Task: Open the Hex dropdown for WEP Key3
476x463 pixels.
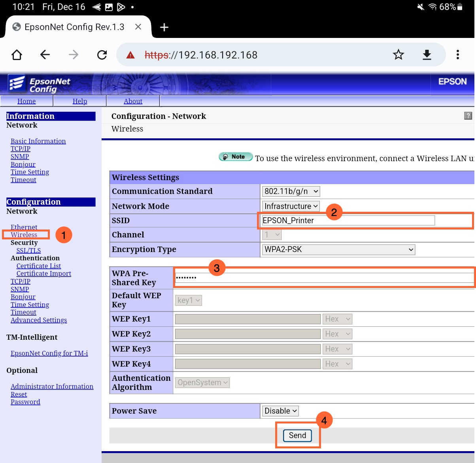Action: tap(338, 349)
